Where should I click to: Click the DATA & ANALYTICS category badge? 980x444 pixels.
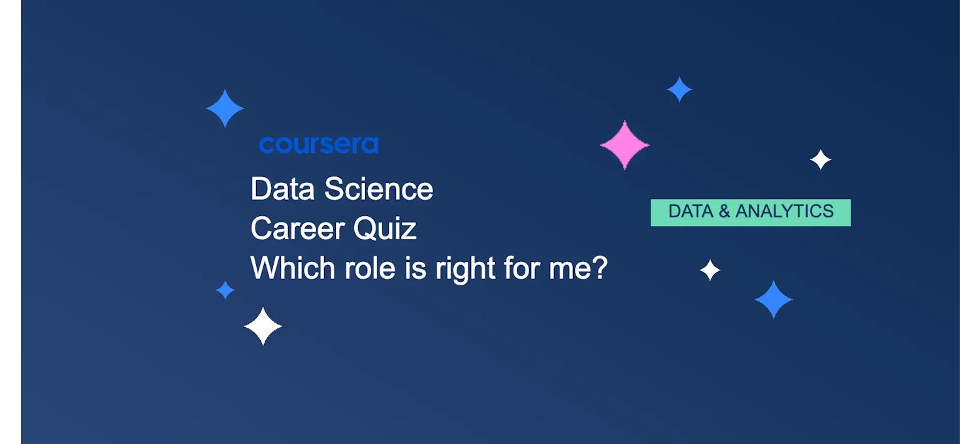click(x=751, y=212)
